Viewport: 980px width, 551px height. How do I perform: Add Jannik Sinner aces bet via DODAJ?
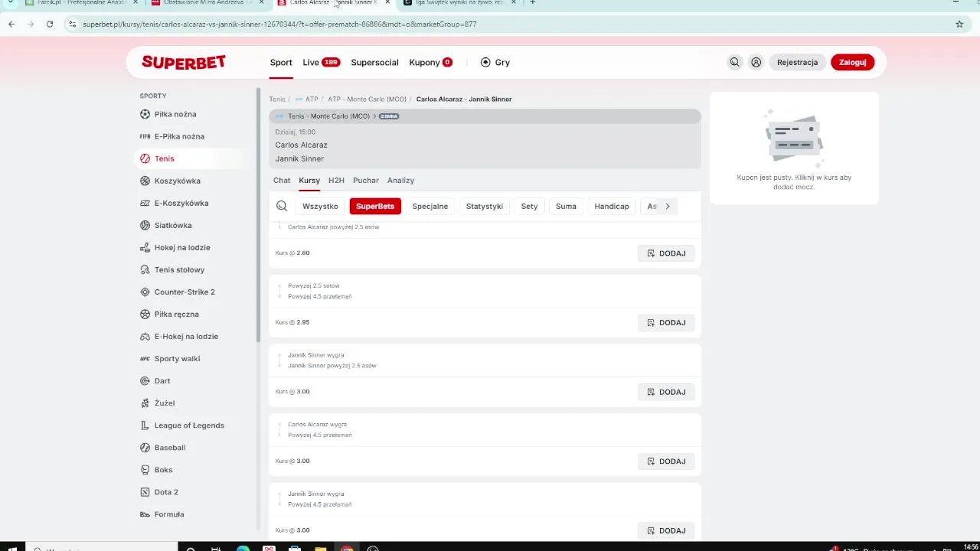click(x=666, y=392)
